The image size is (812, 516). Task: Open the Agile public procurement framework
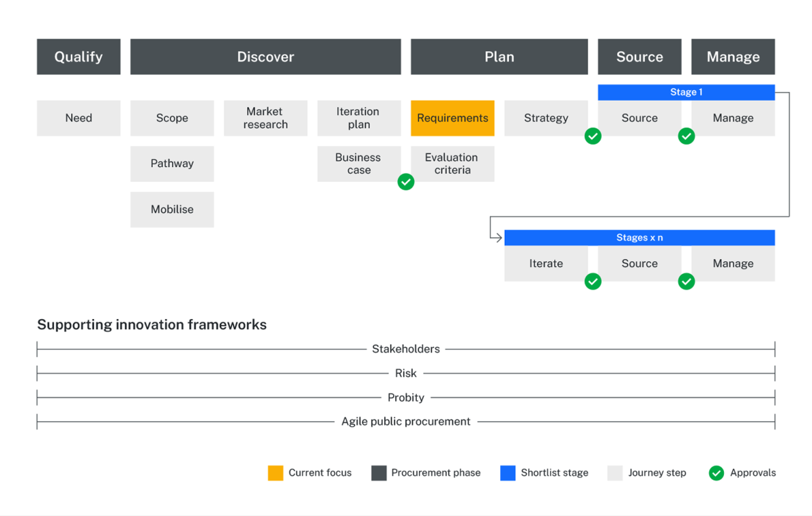pyautogui.click(x=406, y=421)
